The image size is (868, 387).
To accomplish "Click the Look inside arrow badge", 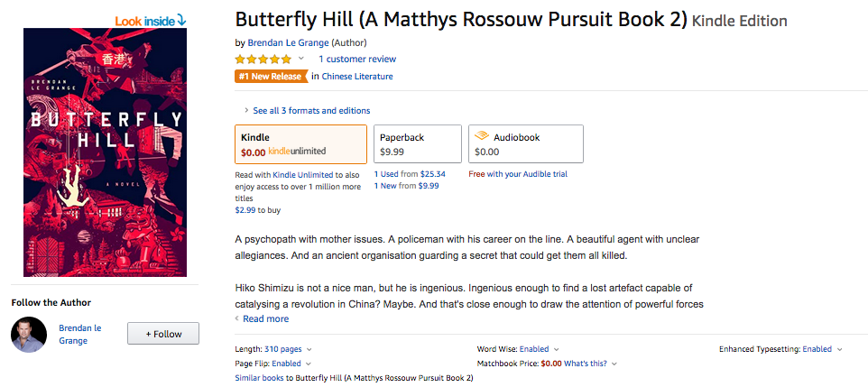I will pos(151,21).
